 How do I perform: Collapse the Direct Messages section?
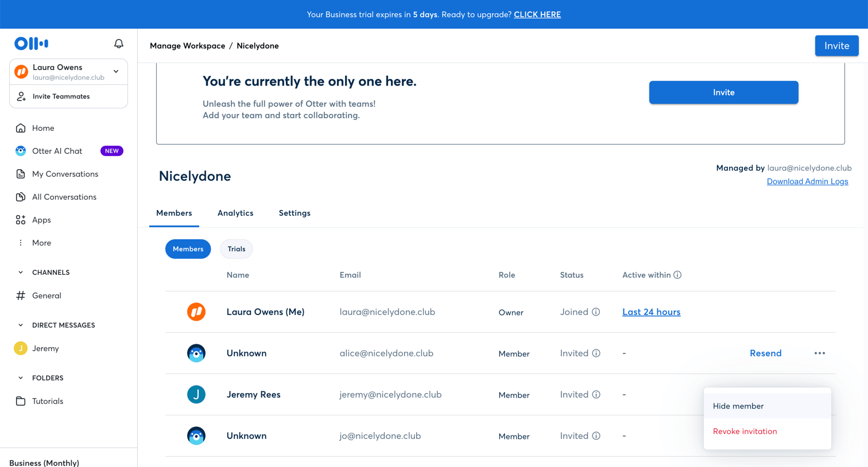pyautogui.click(x=21, y=325)
